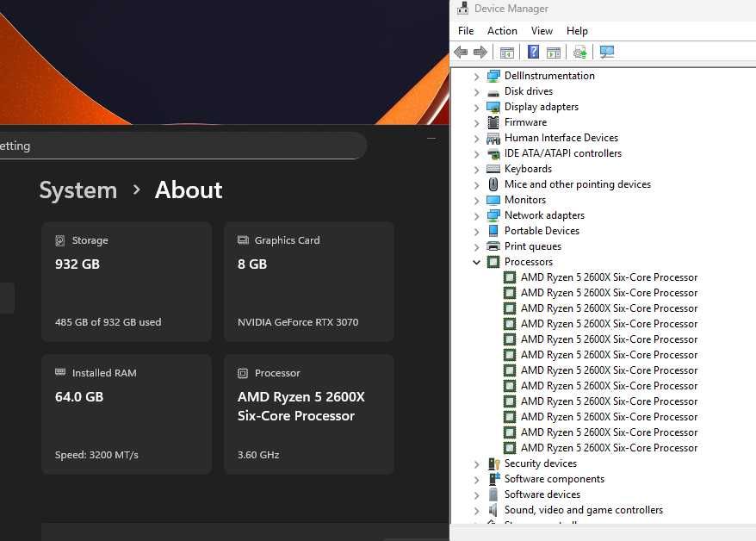Viewport: 756px width, 541px height.
Task: Expand the Network adapters node
Action: pyautogui.click(x=476, y=215)
